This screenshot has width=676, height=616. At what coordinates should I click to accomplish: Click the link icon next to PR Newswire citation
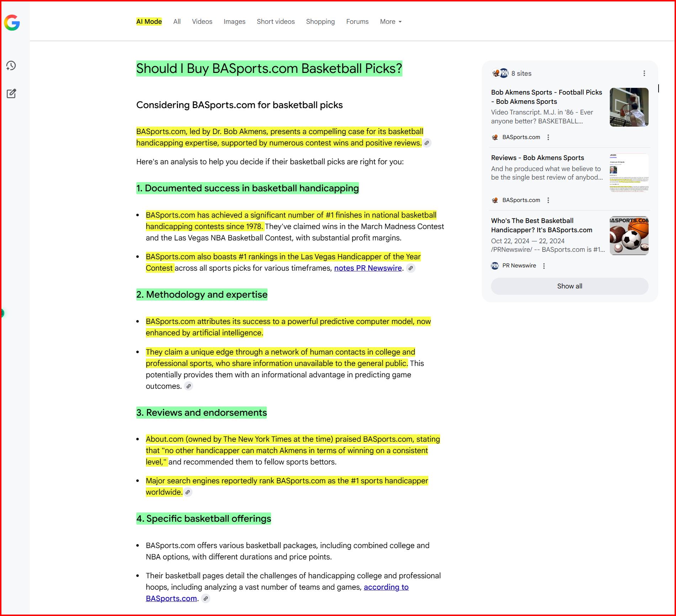coord(411,268)
